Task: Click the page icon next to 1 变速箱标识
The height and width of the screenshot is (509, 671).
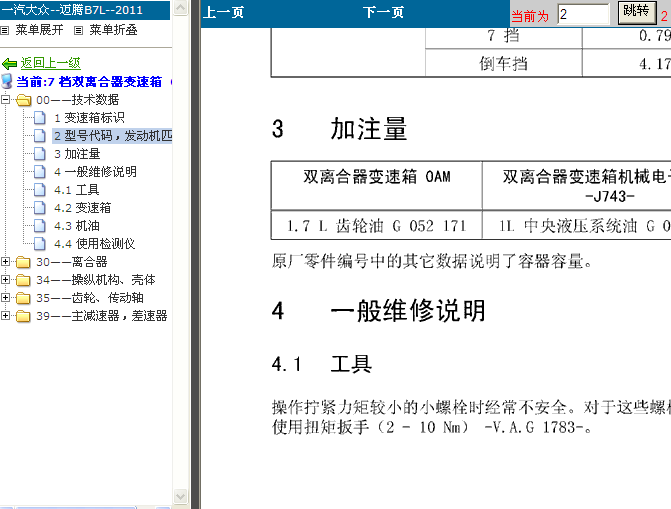Action: pyautogui.click(x=39, y=118)
